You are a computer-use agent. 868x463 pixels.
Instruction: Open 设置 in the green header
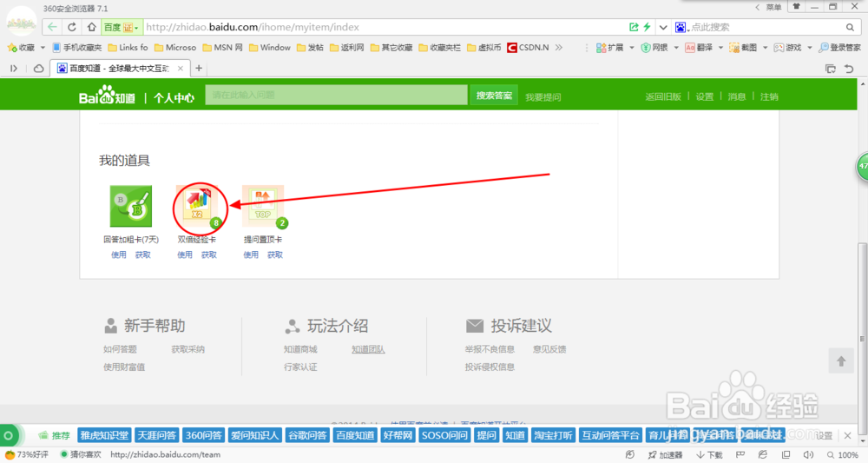[x=705, y=97]
